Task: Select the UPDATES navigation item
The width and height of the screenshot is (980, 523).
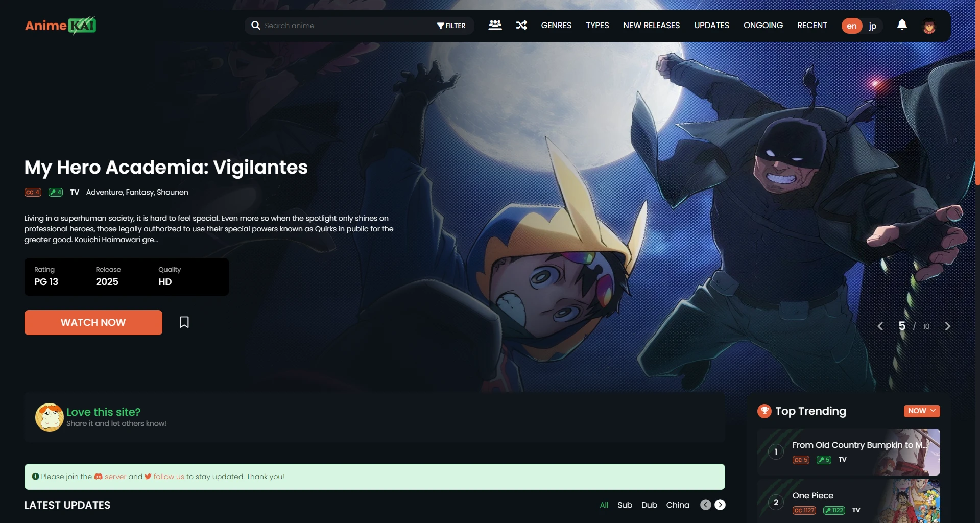Action: click(711, 25)
